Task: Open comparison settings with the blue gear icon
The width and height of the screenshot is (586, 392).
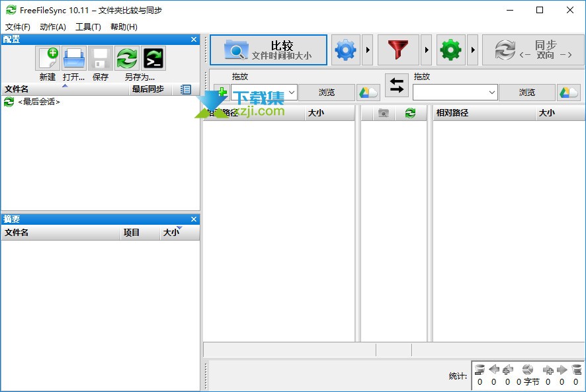Action: coord(346,50)
